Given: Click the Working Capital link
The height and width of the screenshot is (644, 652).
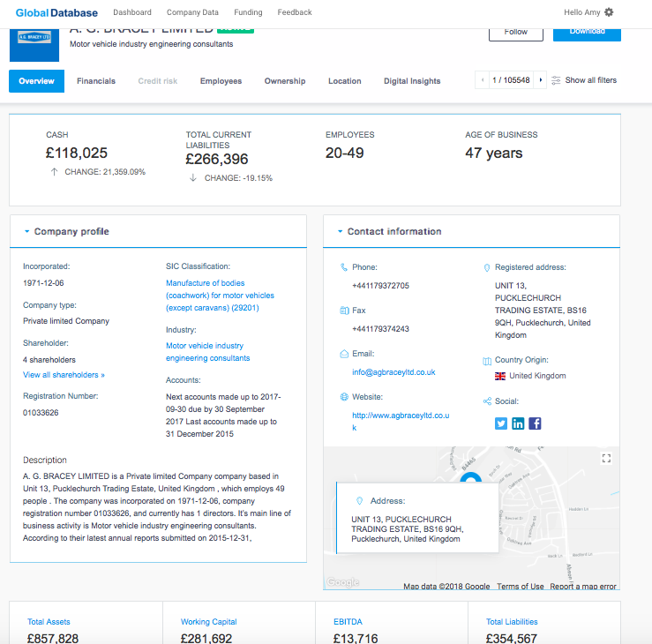Looking at the screenshot, I should [x=209, y=622].
